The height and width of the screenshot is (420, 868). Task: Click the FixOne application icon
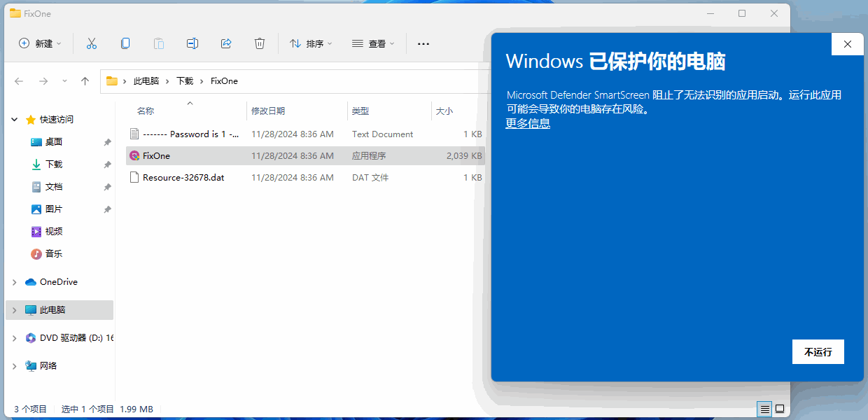[x=135, y=155]
